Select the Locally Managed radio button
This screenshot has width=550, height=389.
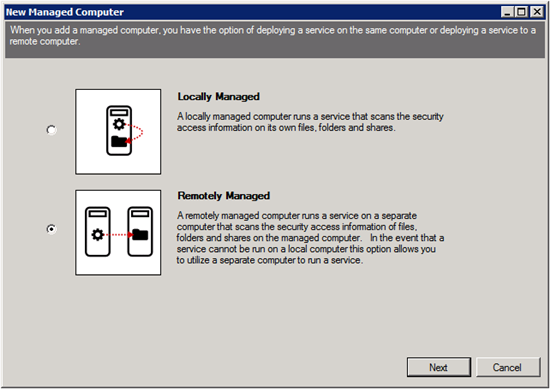click(52, 130)
